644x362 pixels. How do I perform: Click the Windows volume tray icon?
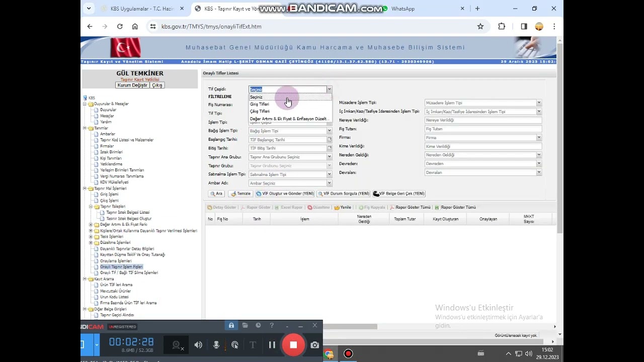coord(528,353)
